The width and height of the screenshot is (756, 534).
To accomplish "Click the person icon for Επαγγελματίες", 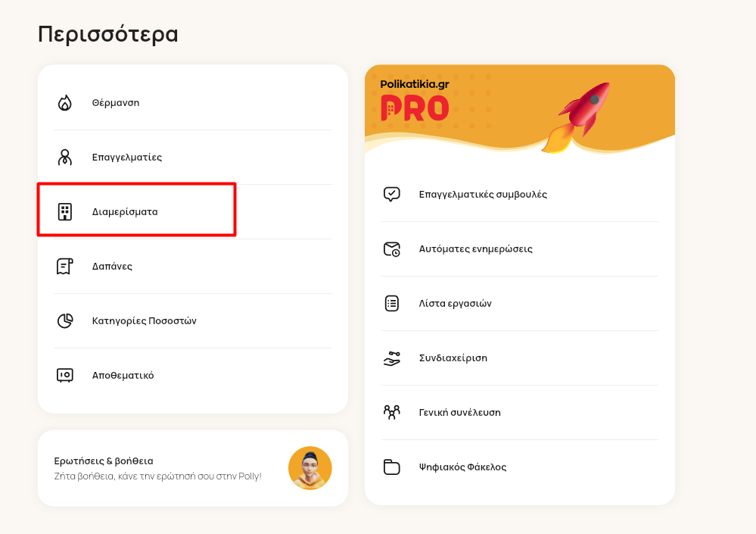I will click(x=64, y=158).
